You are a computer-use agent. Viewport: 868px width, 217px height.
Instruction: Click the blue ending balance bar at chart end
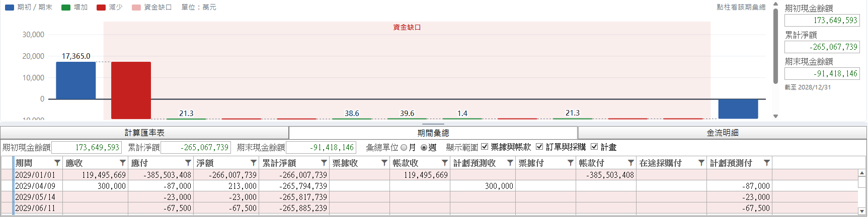point(738,109)
